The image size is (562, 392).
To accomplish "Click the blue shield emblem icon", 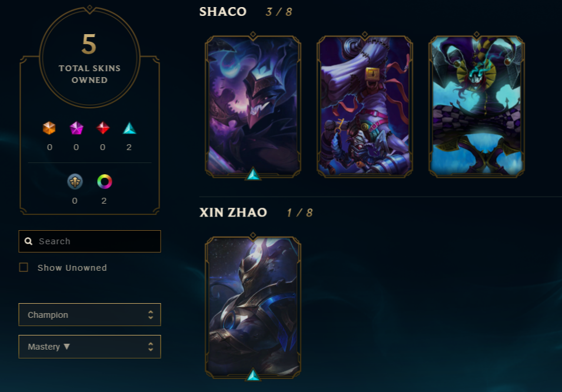I will click(75, 181).
